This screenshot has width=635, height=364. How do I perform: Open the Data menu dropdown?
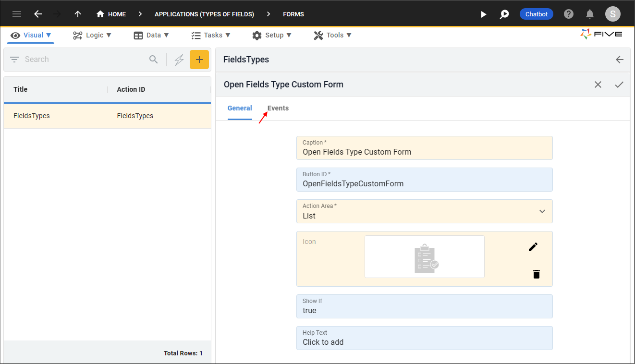[151, 35]
